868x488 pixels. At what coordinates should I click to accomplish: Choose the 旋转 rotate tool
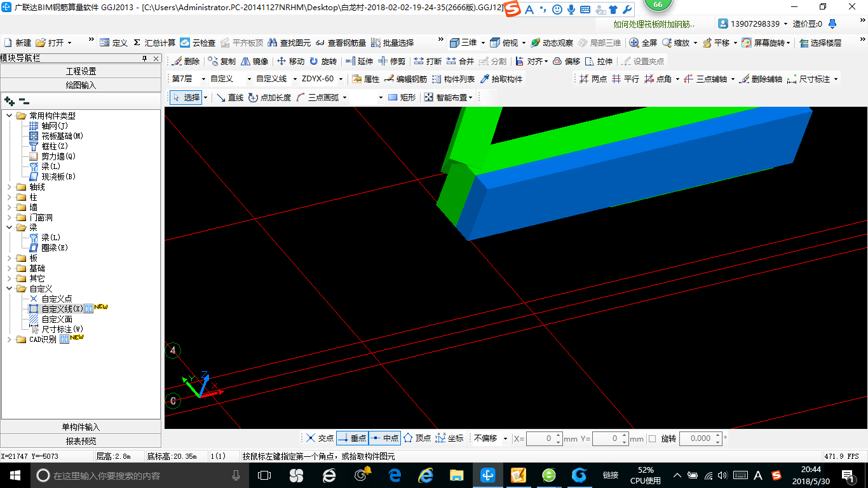[x=323, y=61]
